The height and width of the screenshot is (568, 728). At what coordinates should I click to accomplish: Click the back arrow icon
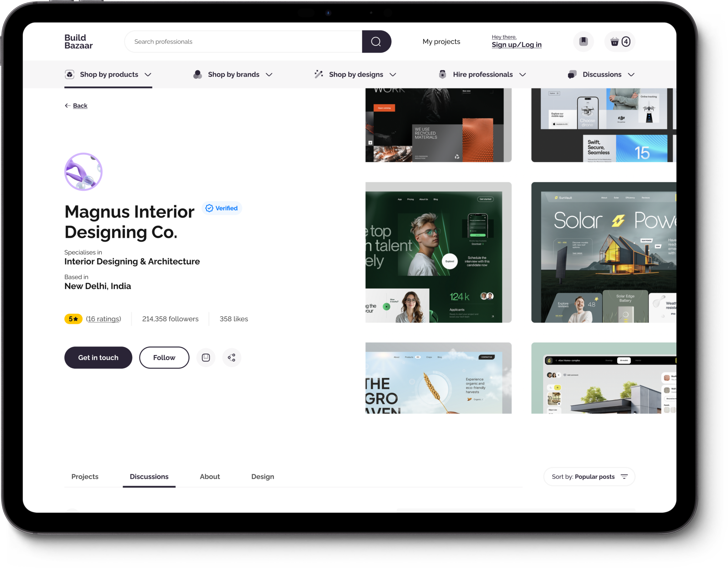click(68, 106)
